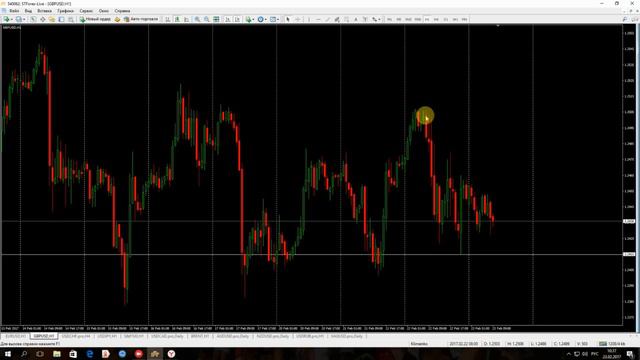Open the Indicators list icon
Viewport: 640px width, 360px height.
[248, 19]
